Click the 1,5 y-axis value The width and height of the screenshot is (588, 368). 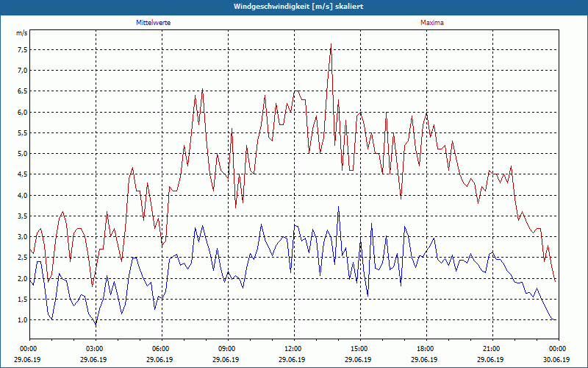pyautogui.click(x=22, y=300)
